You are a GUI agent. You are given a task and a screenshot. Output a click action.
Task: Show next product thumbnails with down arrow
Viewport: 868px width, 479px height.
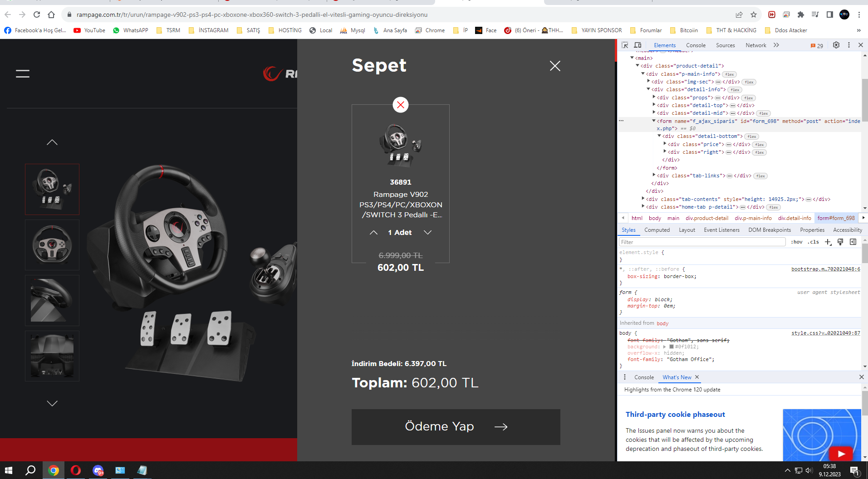click(x=52, y=403)
